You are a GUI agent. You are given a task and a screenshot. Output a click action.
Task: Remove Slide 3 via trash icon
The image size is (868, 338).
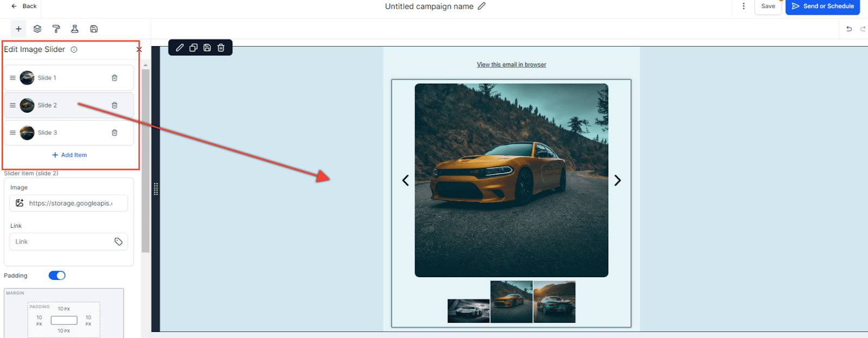click(x=114, y=133)
